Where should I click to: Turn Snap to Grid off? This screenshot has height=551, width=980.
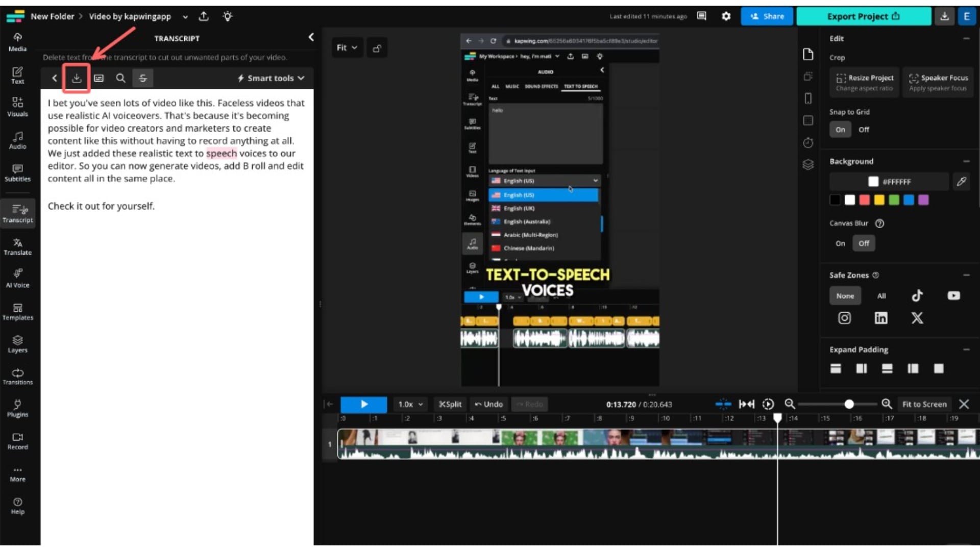(864, 130)
